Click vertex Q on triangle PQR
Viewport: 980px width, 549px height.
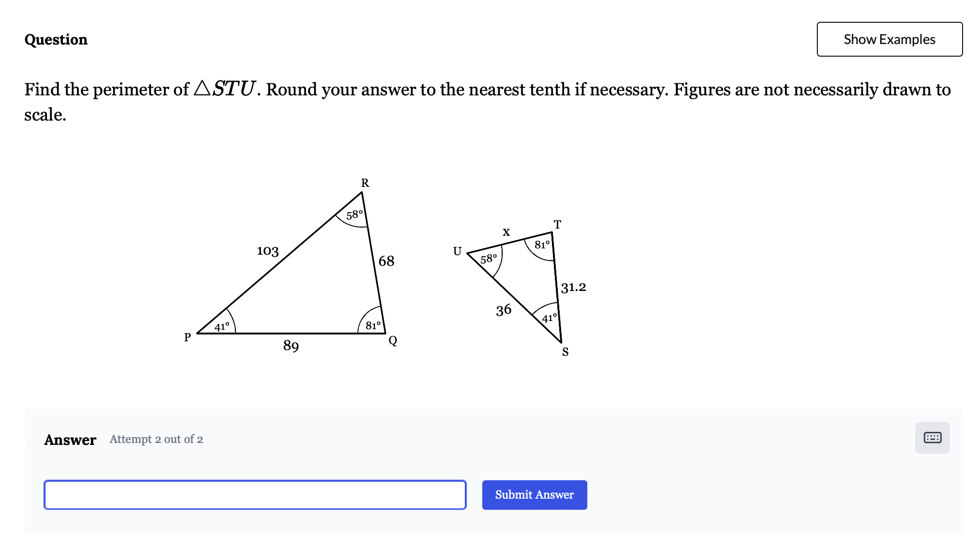(393, 341)
